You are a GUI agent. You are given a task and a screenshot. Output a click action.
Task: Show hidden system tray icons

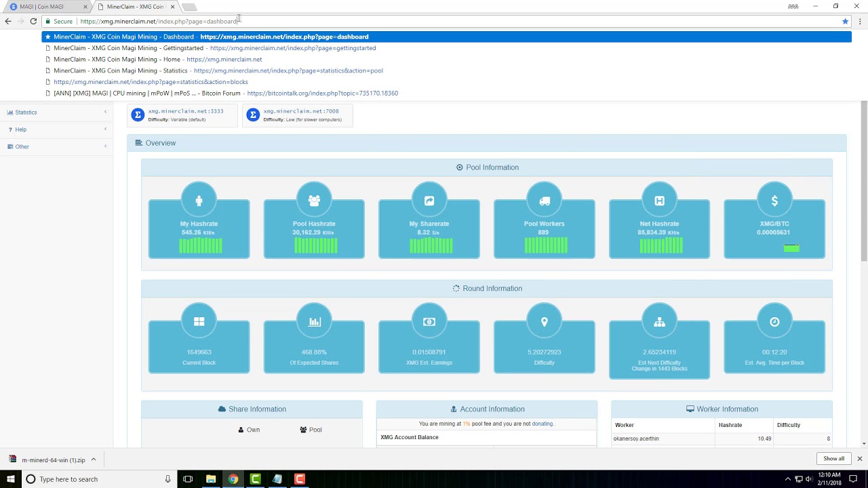[787, 479]
